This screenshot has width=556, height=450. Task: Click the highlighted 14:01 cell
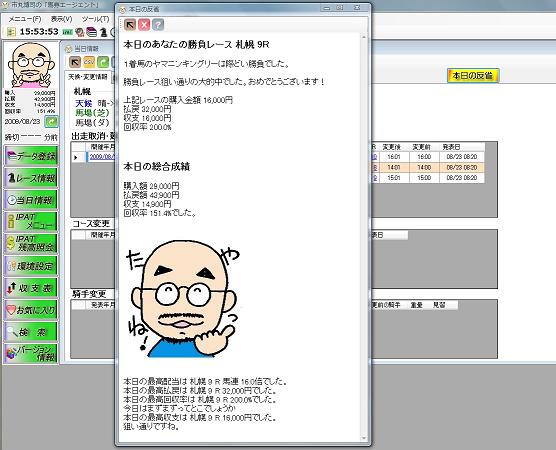pyautogui.click(x=394, y=167)
